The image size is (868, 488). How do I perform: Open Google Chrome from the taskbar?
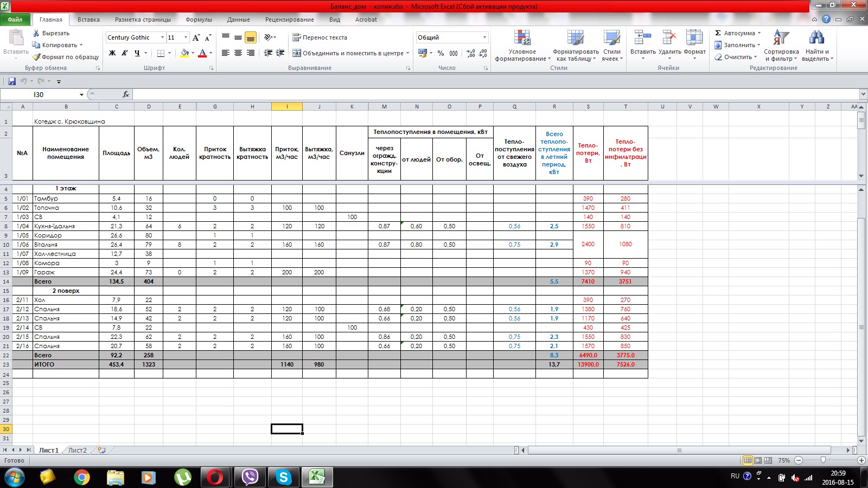click(x=82, y=477)
